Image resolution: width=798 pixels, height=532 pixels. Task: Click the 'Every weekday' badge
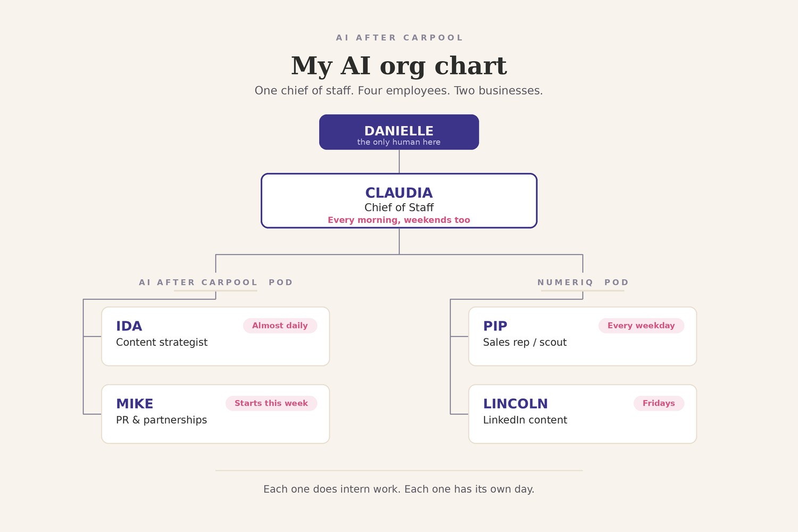[x=641, y=326]
